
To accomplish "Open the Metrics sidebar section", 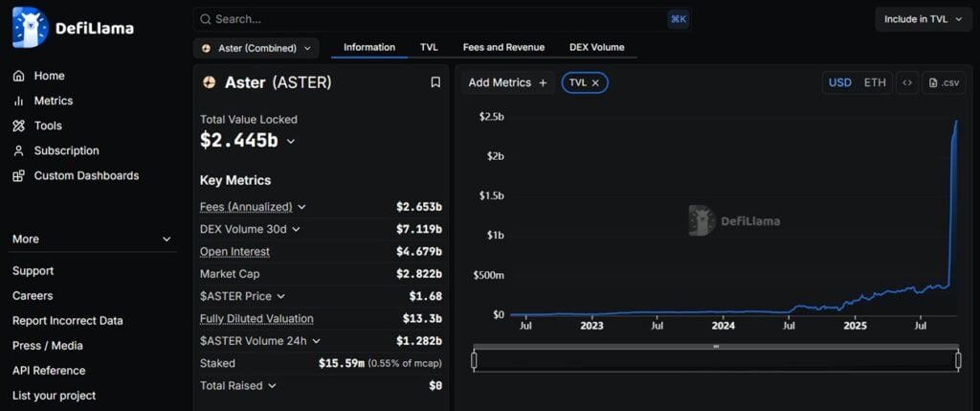I will point(53,101).
